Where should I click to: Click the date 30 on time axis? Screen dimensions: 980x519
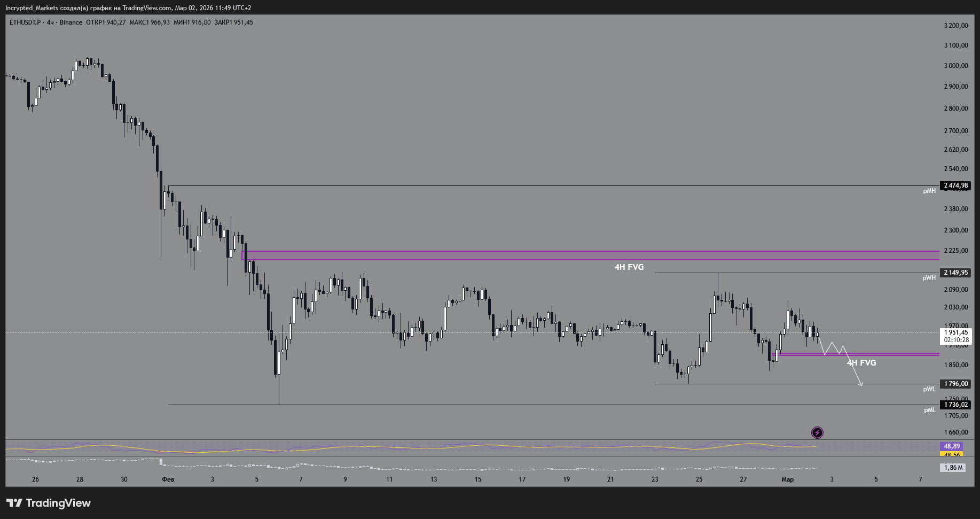[124, 479]
